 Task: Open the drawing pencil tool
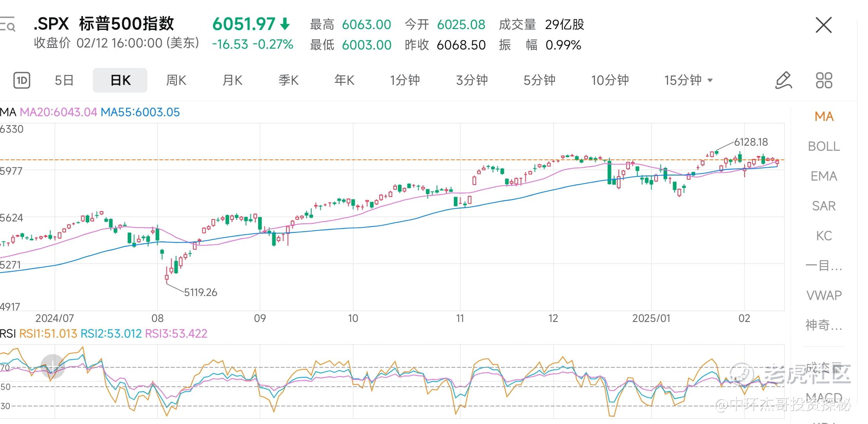click(x=783, y=80)
